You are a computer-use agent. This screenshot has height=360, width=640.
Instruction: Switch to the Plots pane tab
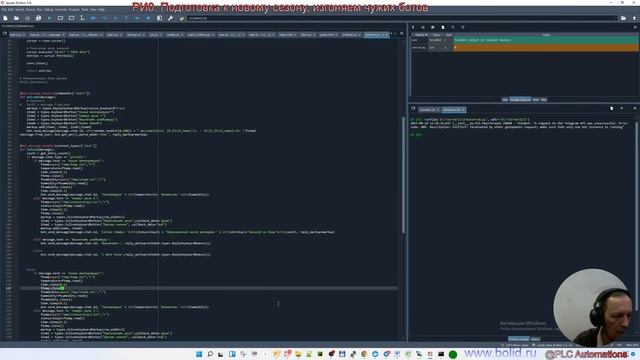point(536,100)
